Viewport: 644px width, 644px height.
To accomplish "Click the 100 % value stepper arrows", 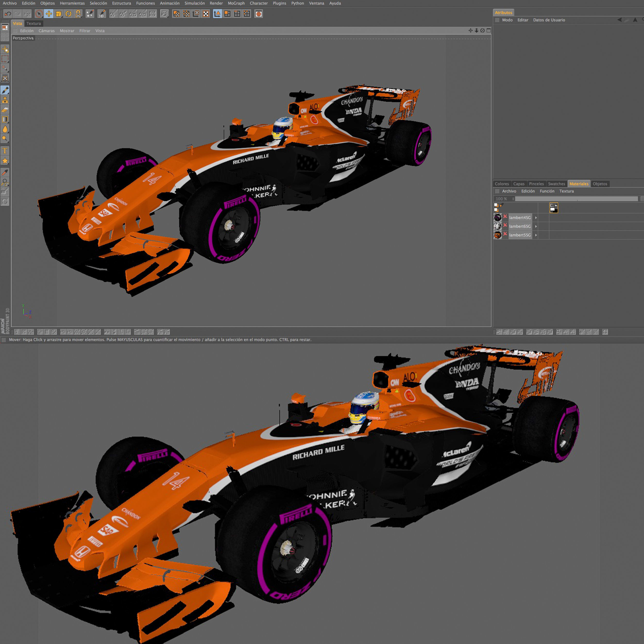I will 513,199.
